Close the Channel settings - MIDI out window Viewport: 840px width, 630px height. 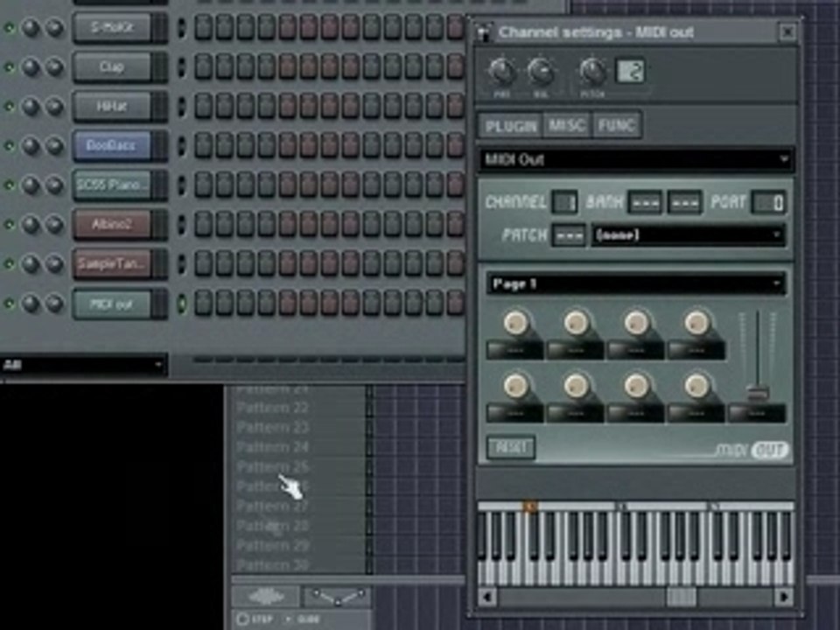[x=787, y=32]
